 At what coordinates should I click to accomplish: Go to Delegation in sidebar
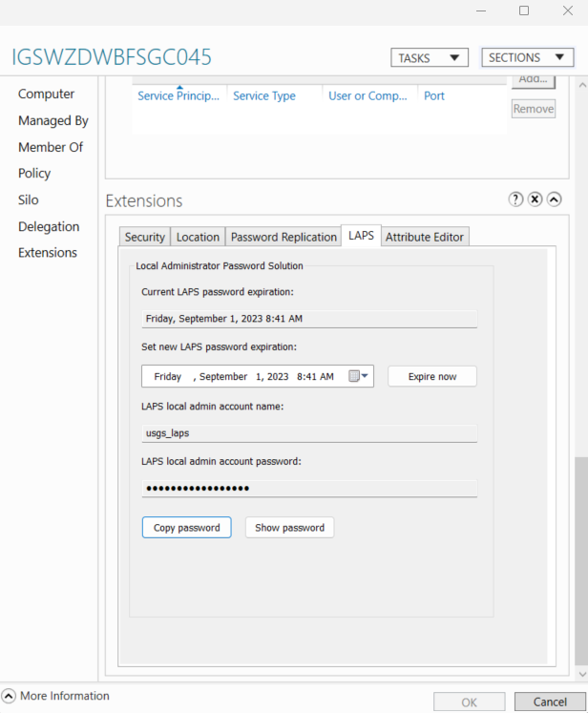coord(49,226)
